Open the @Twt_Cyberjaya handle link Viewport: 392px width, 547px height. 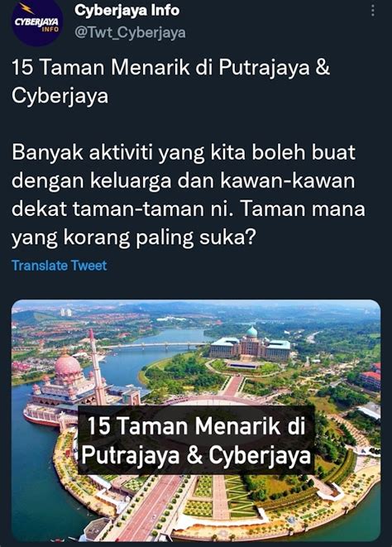tap(130, 33)
